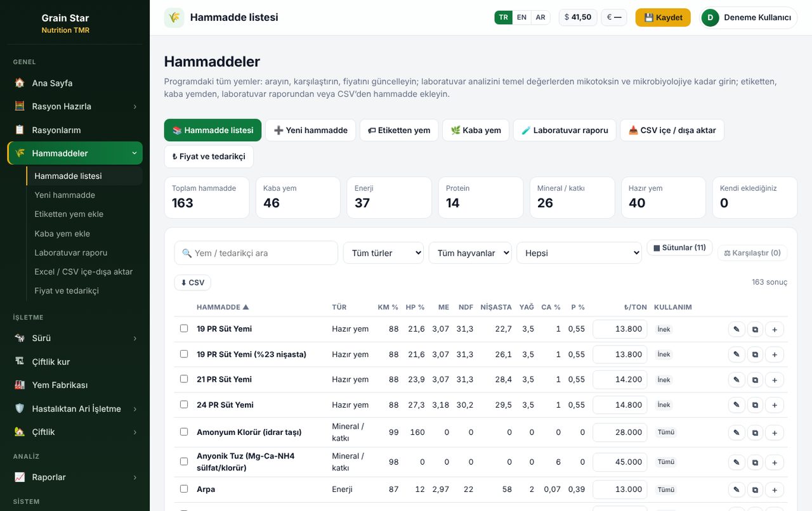Open the Sütunlar (11) columns button
Screen dimensions: 812x511
(x=679, y=248)
